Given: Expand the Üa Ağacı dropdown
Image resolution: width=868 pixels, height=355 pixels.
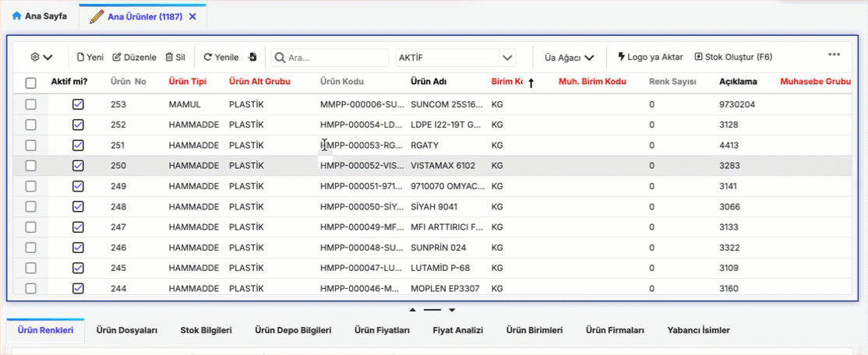Looking at the screenshot, I should click(x=569, y=57).
